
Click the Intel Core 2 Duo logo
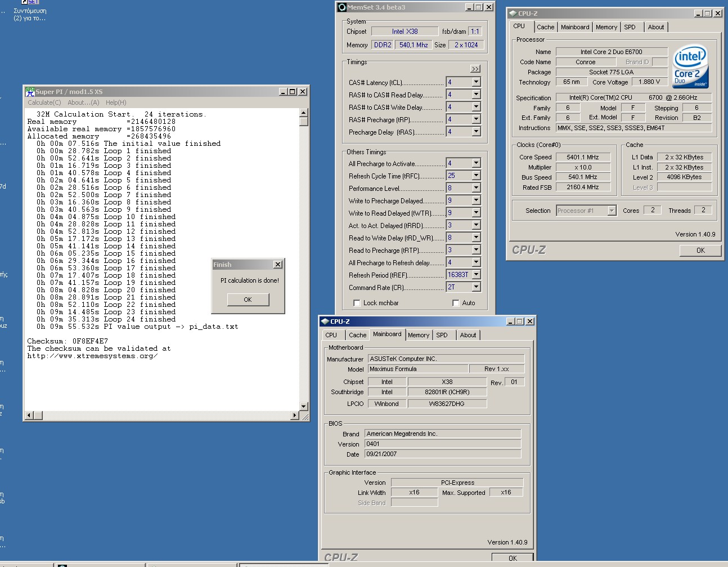(x=690, y=67)
